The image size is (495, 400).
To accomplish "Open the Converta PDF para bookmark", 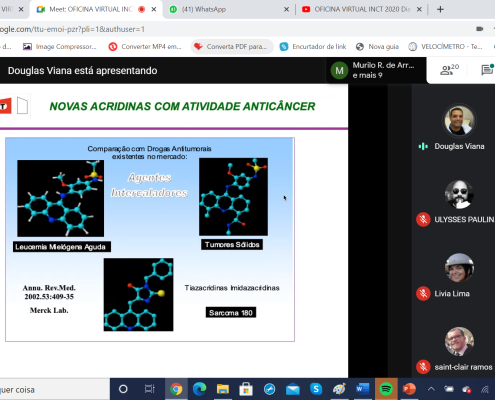I will (232, 47).
